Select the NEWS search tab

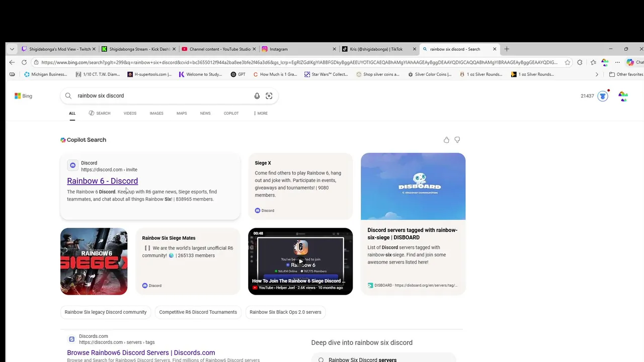(x=205, y=113)
